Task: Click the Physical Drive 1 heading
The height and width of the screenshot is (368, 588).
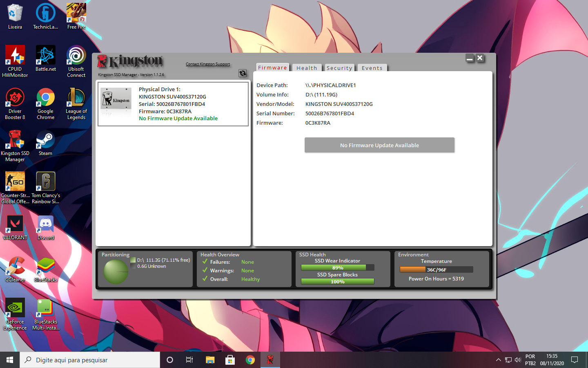Action: click(160, 90)
